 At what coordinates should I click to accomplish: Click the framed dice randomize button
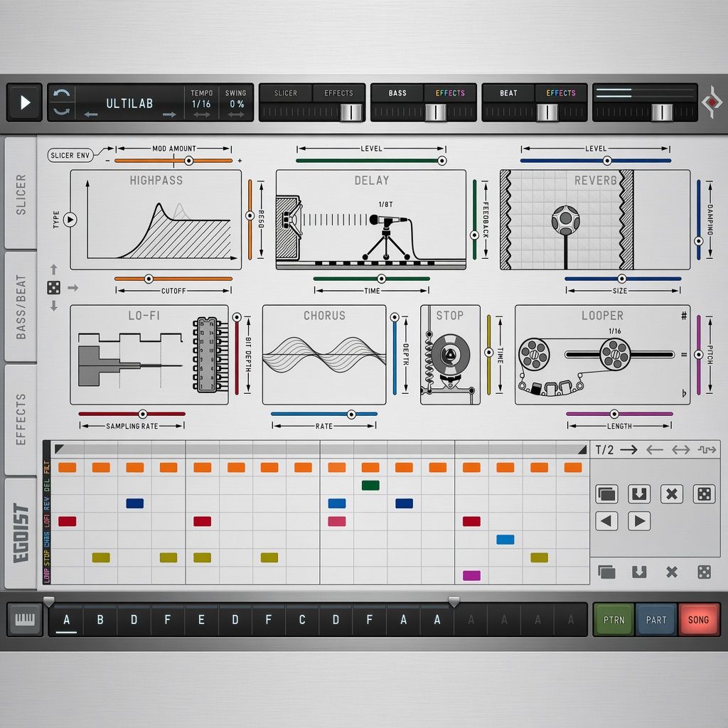tap(705, 494)
